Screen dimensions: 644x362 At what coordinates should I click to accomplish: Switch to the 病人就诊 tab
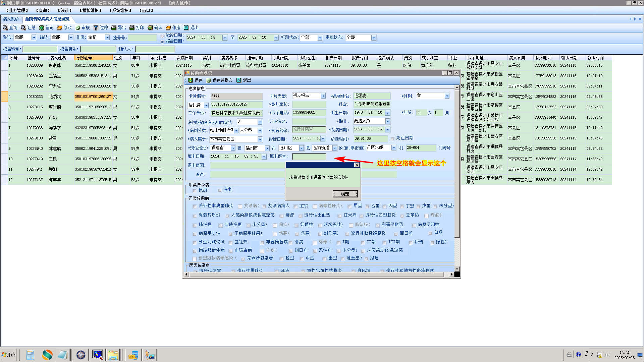[11, 19]
